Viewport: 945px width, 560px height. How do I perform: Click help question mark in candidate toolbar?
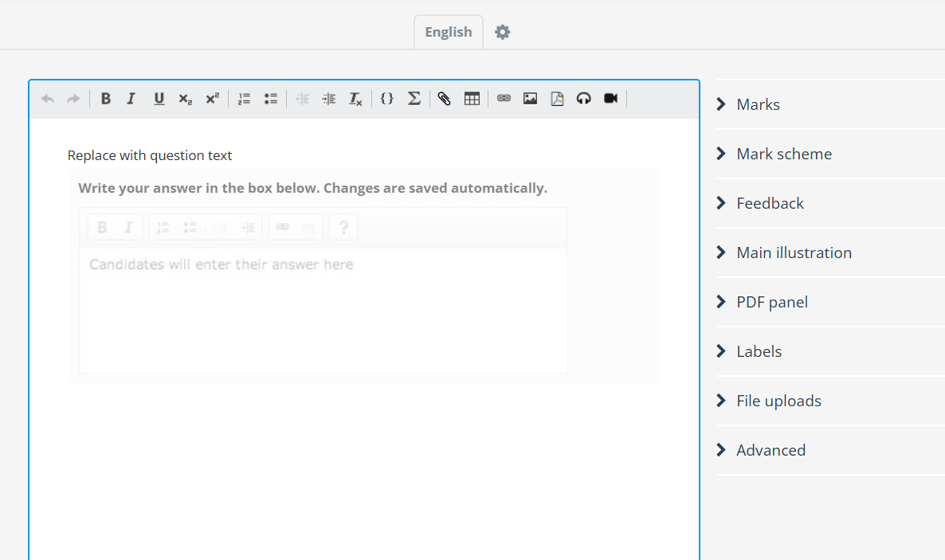(x=343, y=227)
